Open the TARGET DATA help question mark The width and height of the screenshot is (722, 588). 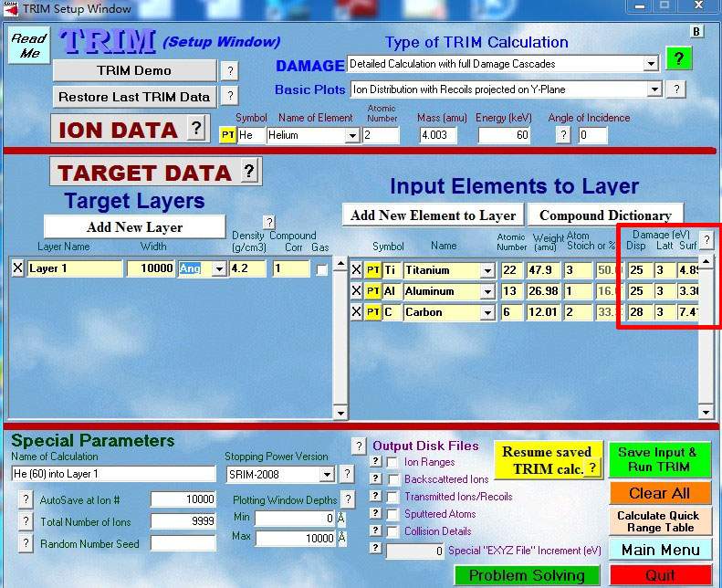click(248, 171)
